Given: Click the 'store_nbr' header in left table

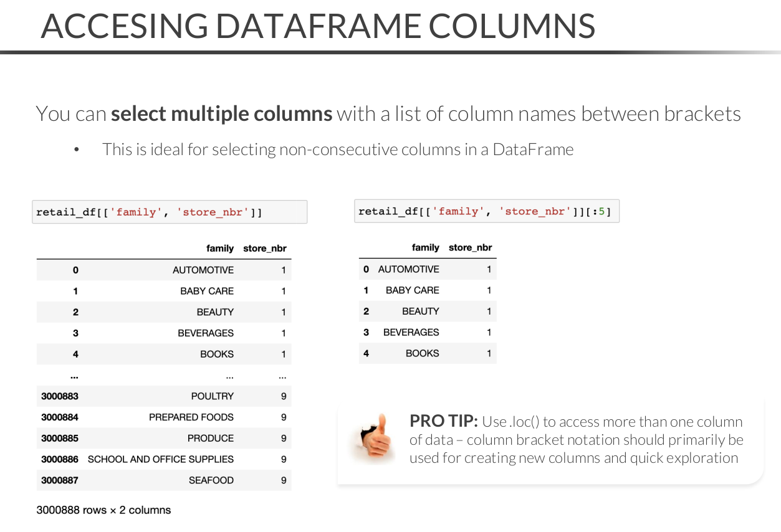Looking at the screenshot, I should click(x=264, y=248).
